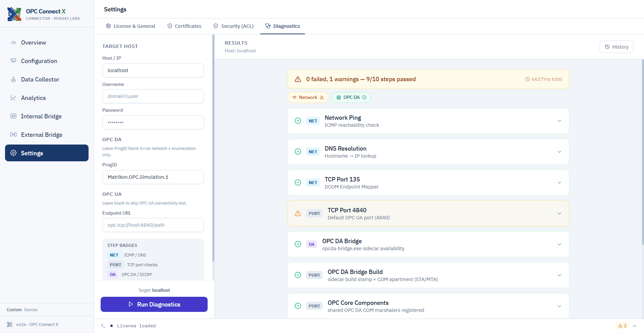This screenshot has width=644, height=333.
Task: Expand the TCP Port 4840 warning result
Action: [x=559, y=214]
